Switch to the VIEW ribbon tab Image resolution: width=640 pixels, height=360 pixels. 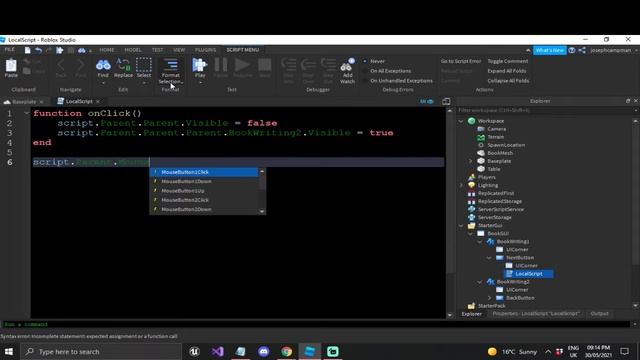click(x=179, y=50)
